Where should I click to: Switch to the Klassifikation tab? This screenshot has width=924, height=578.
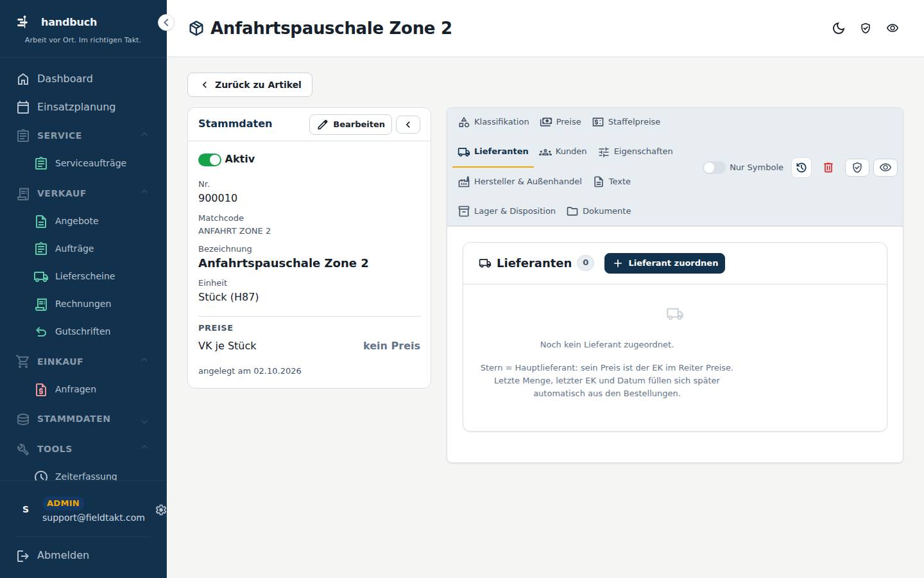pyautogui.click(x=493, y=122)
